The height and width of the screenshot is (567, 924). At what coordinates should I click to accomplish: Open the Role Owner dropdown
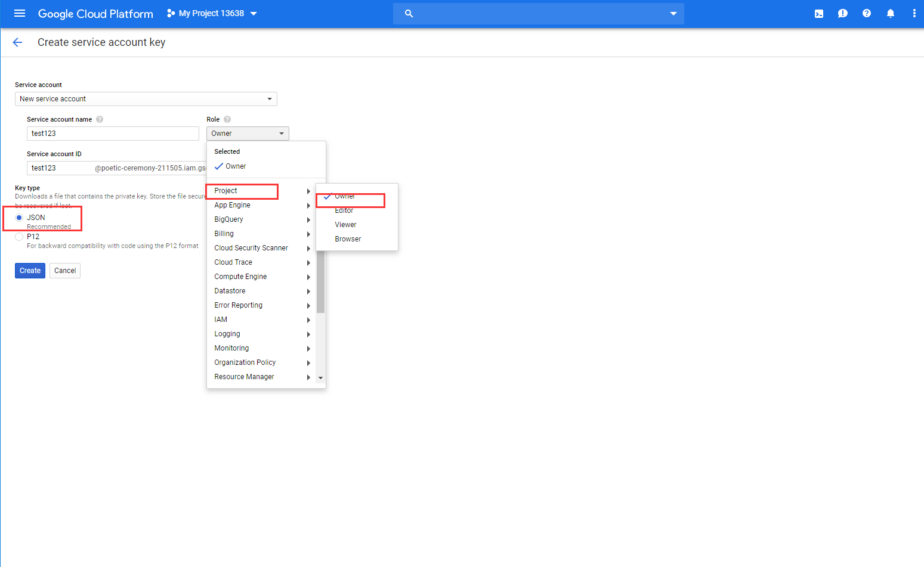click(248, 134)
